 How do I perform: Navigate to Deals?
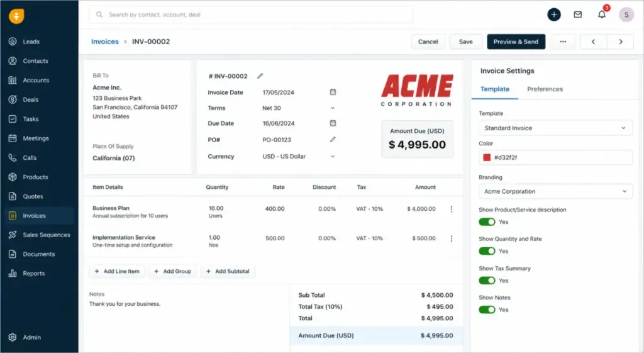pyautogui.click(x=30, y=99)
